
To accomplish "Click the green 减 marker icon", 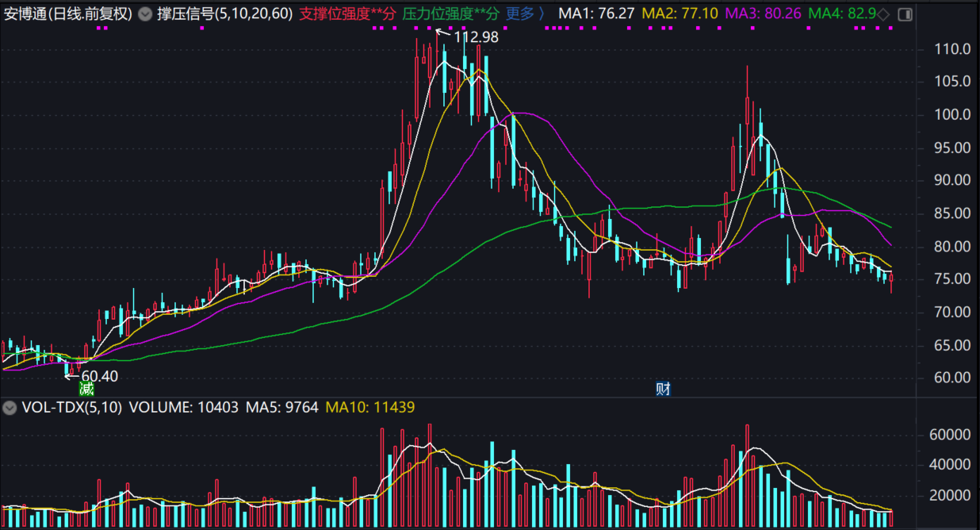I will click(x=86, y=389).
